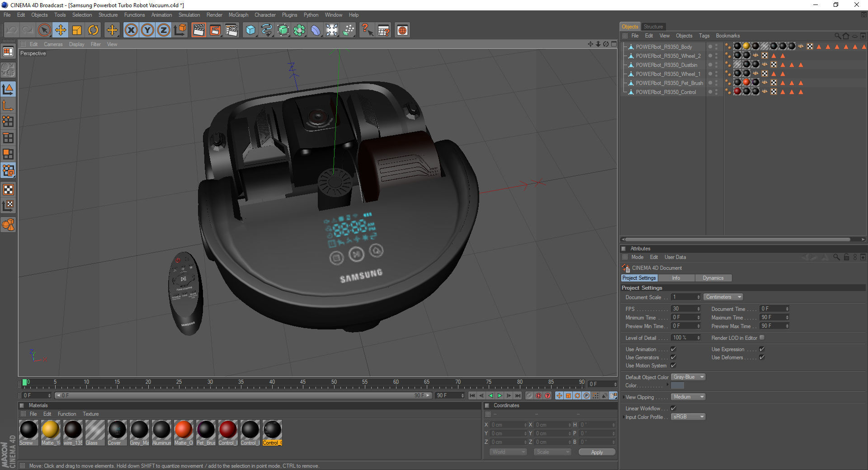Click the Object Manager search icon
The height and width of the screenshot is (470, 868).
[838, 36]
